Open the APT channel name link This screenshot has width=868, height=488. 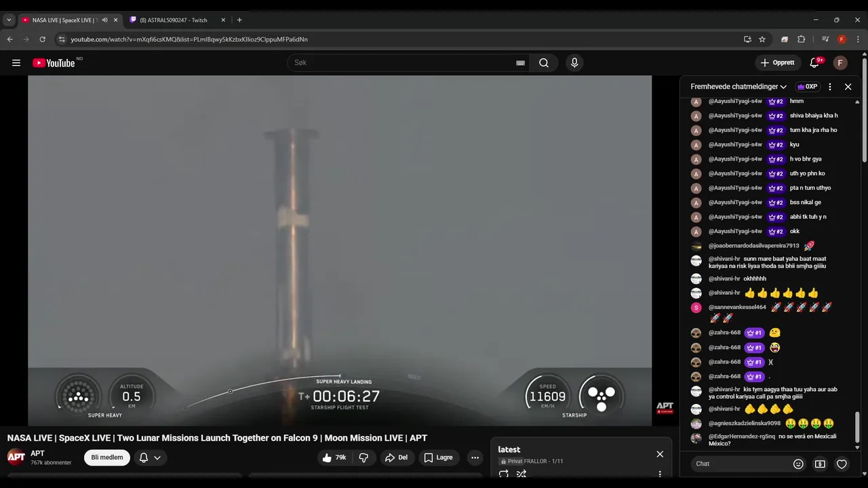pos(37,453)
